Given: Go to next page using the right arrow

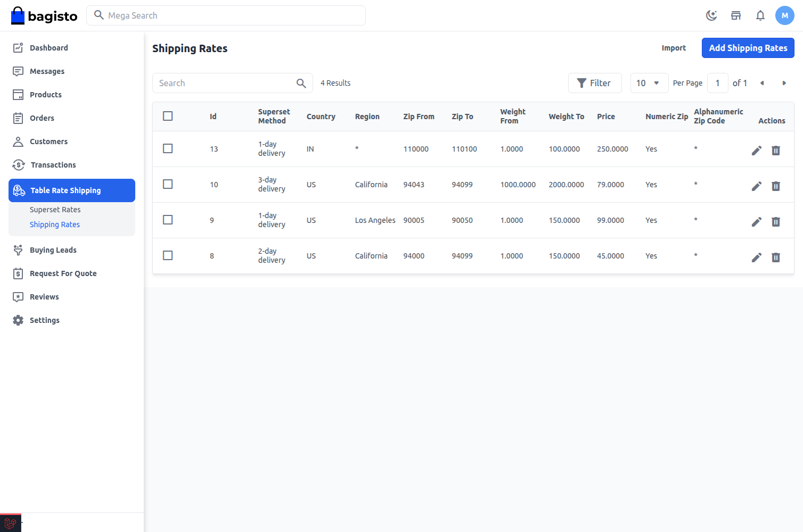Looking at the screenshot, I should (784, 83).
